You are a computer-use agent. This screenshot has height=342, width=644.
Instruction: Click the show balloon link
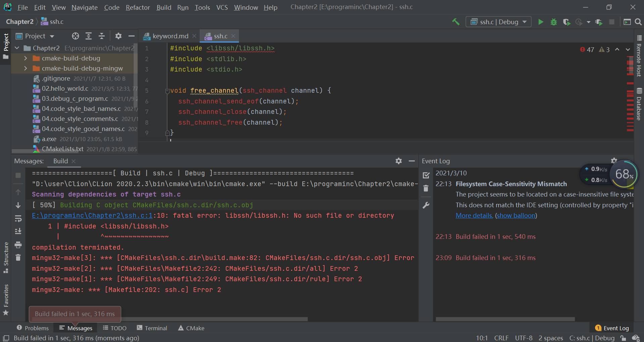coord(516,215)
